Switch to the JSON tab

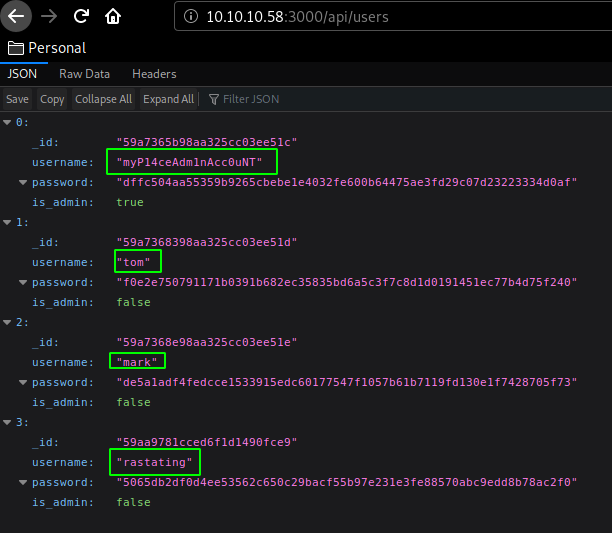(x=23, y=74)
